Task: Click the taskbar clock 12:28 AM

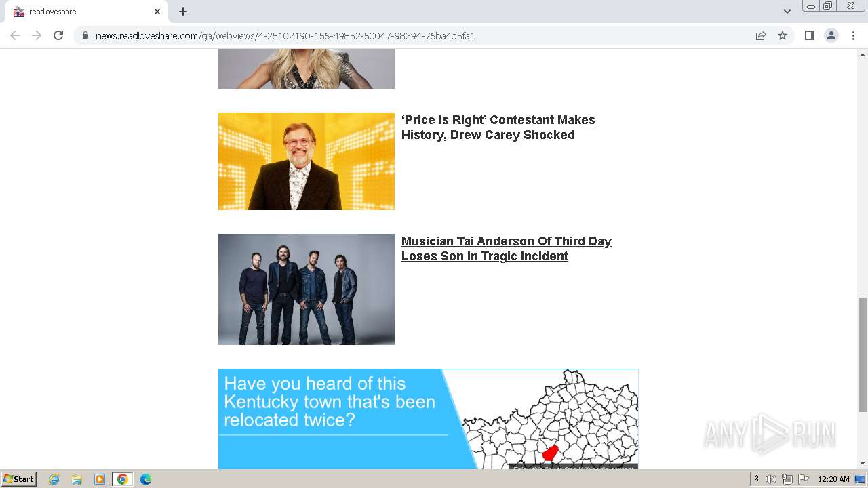Action: pos(833,479)
